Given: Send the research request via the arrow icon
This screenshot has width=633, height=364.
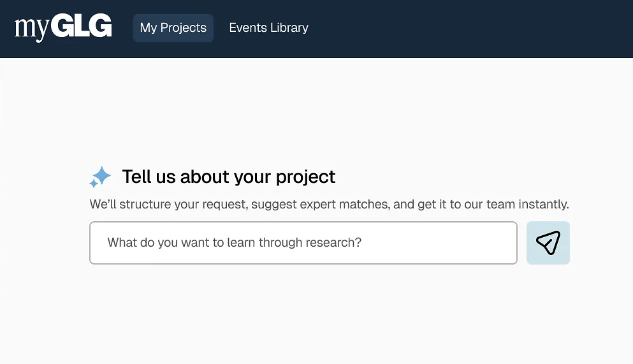Looking at the screenshot, I should pos(548,243).
